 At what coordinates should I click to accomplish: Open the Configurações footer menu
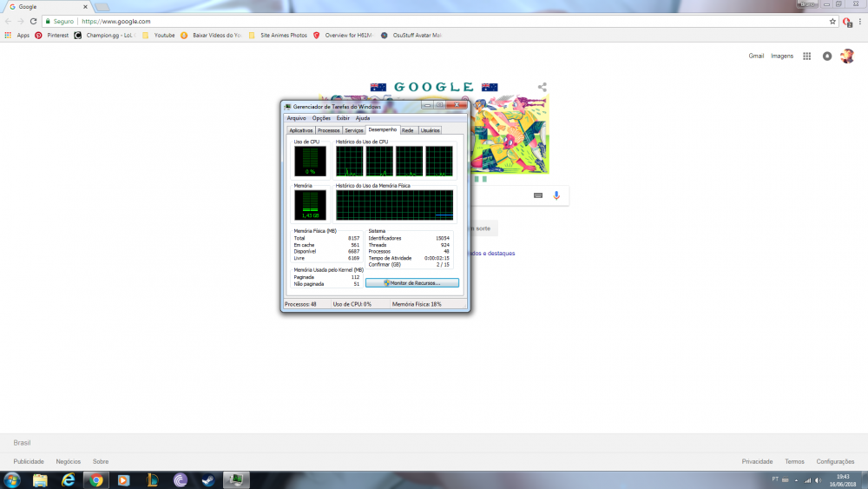point(835,461)
